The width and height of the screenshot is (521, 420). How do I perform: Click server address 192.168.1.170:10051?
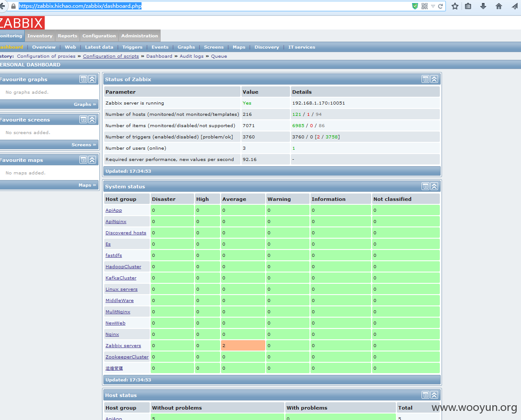click(319, 103)
